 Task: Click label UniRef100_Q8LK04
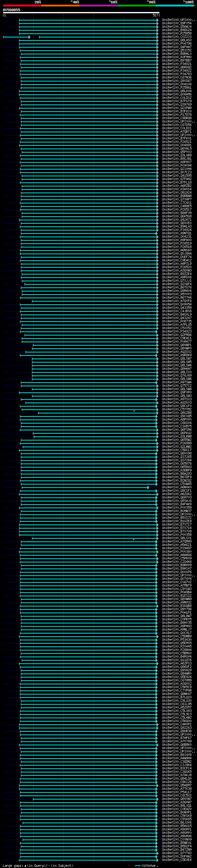click(177, 91)
